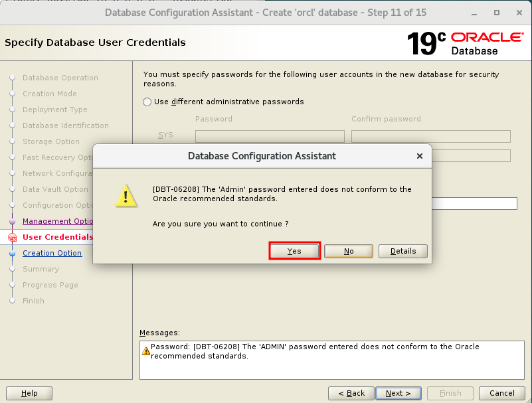Click the Database Operation step

pyautogui.click(x=60, y=78)
